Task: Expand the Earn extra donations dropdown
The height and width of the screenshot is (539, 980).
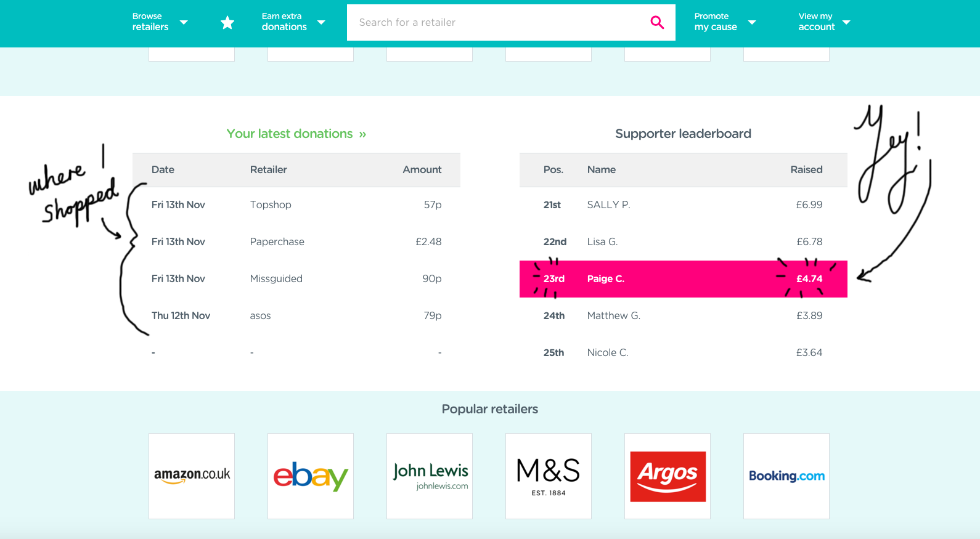Action: (293, 22)
